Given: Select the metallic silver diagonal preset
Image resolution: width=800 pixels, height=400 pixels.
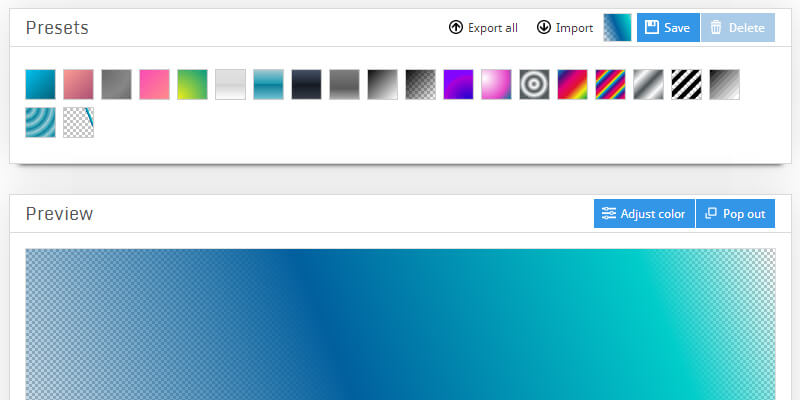Looking at the screenshot, I should [648, 84].
